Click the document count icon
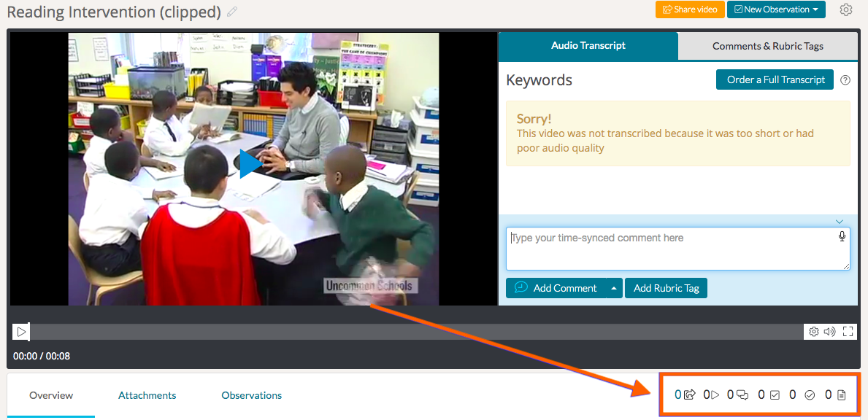 click(841, 395)
